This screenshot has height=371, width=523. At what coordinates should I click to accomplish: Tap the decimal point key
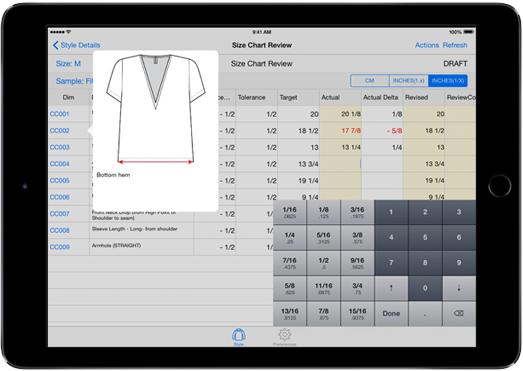425,314
